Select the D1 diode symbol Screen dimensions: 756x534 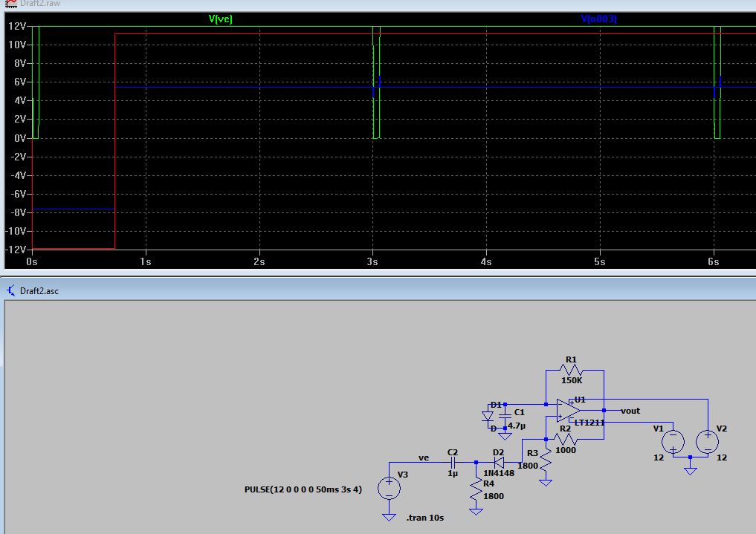pos(488,416)
